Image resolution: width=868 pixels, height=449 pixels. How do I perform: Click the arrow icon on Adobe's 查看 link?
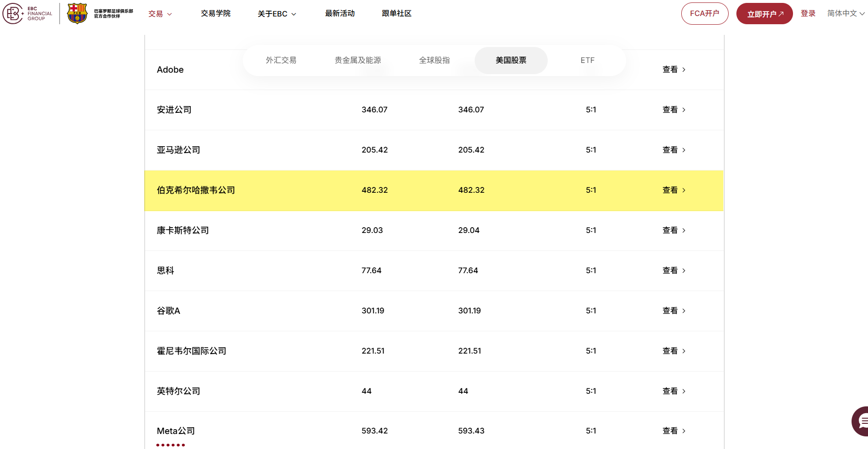click(684, 69)
